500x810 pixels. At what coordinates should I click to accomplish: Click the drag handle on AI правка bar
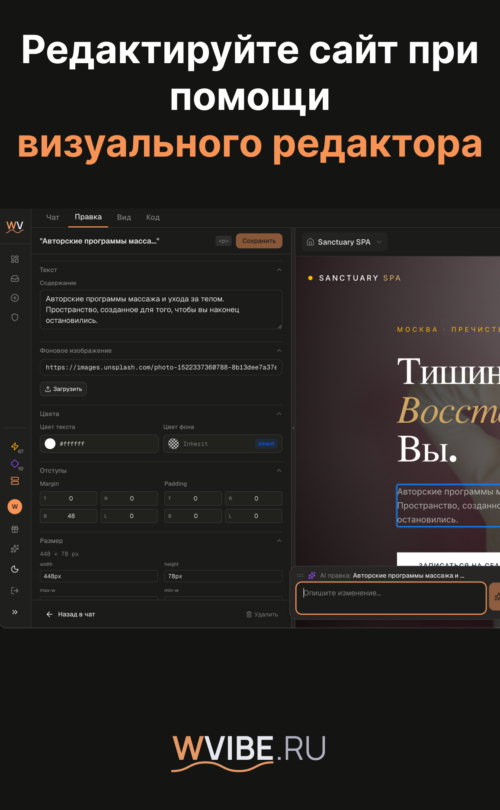(300, 575)
